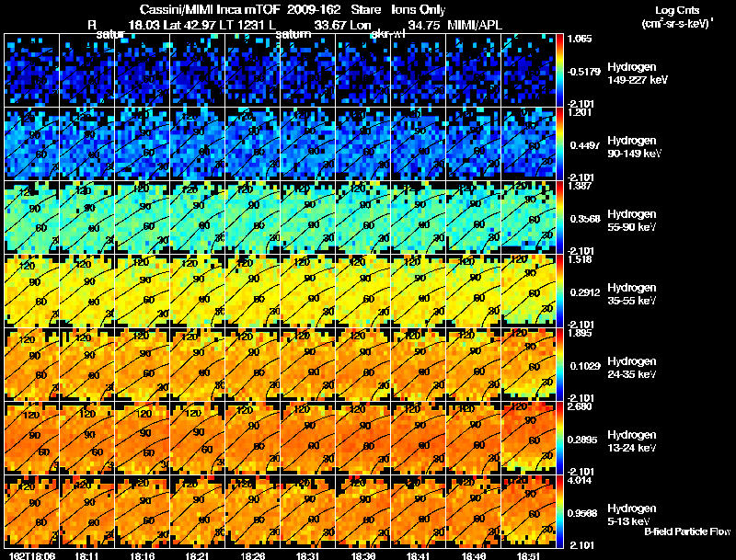The image size is (736, 560).
Task: Click the colorbar maximum value '1.518'
Action: (580, 260)
